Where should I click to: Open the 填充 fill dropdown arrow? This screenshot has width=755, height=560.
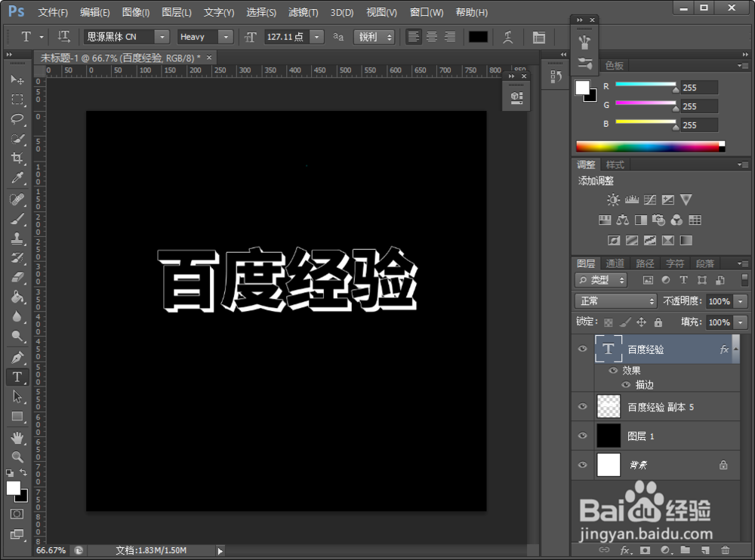pyautogui.click(x=741, y=322)
